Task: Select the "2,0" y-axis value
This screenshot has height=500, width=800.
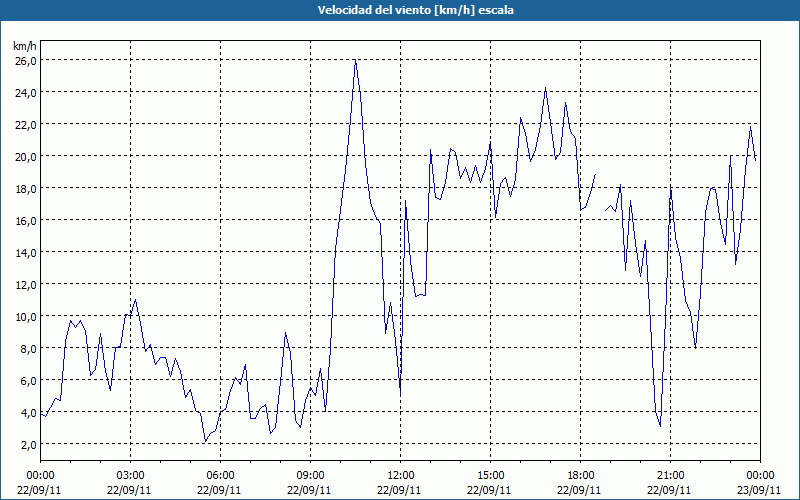Action: coord(28,444)
